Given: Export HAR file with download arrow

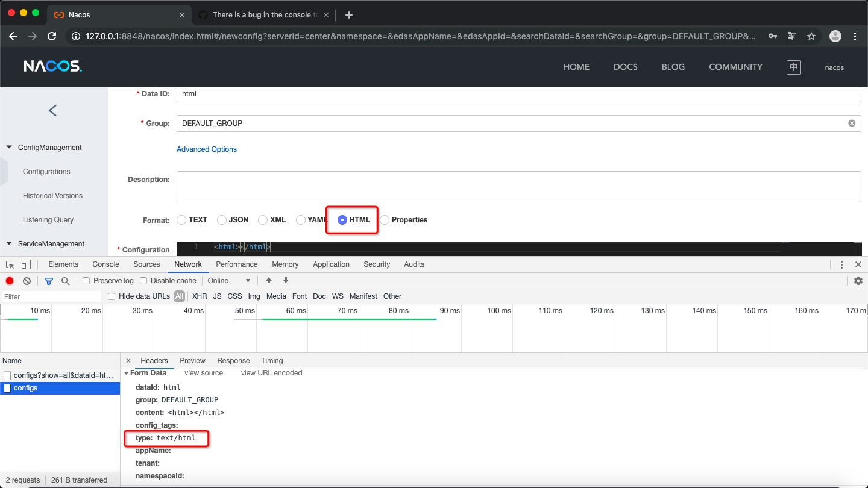Looking at the screenshot, I should click(286, 281).
